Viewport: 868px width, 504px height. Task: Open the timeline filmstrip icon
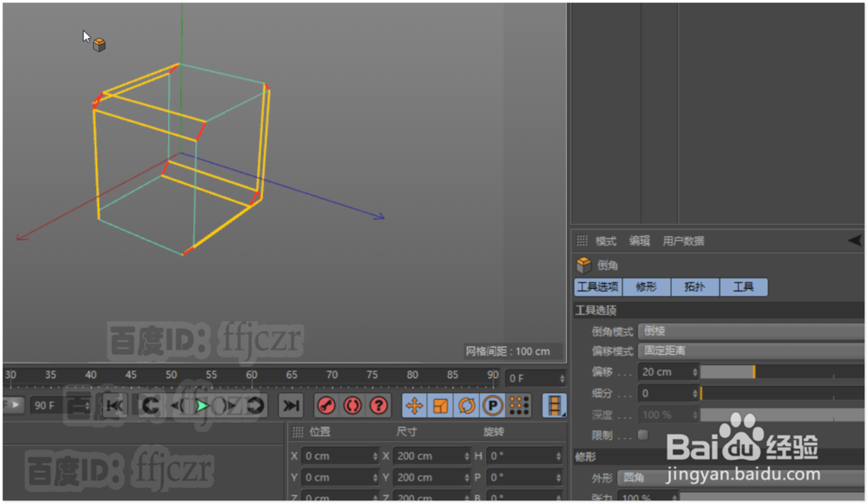[x=554, y=405]
